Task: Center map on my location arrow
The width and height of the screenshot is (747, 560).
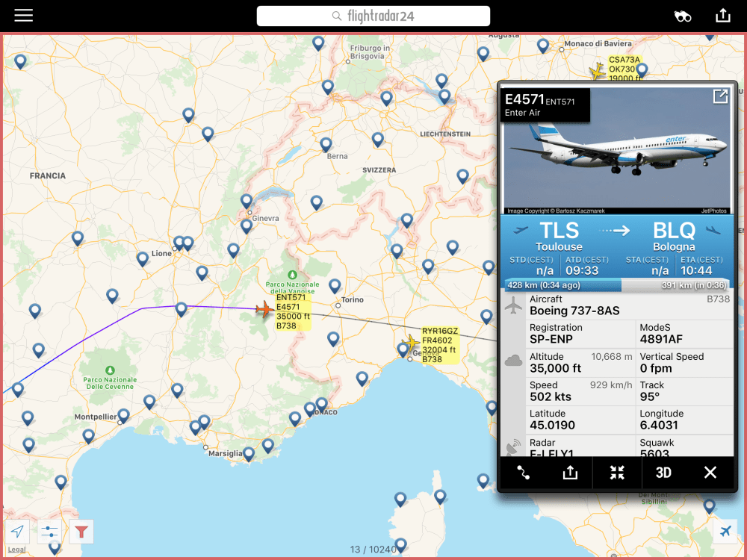Action: click(x=18, y=532)
